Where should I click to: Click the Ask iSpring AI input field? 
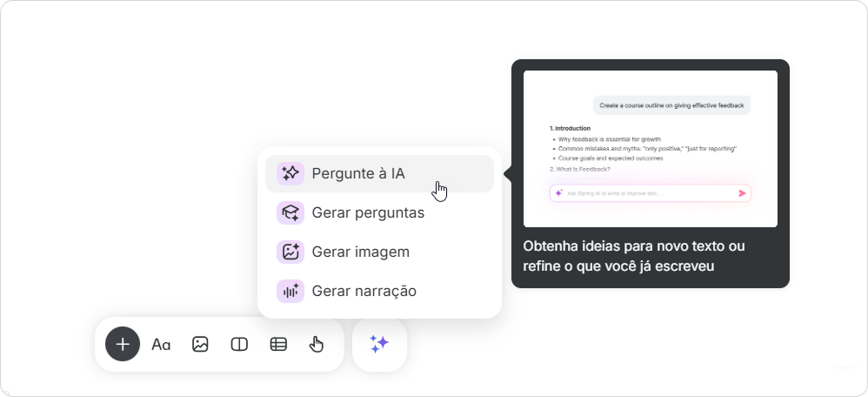651,193
